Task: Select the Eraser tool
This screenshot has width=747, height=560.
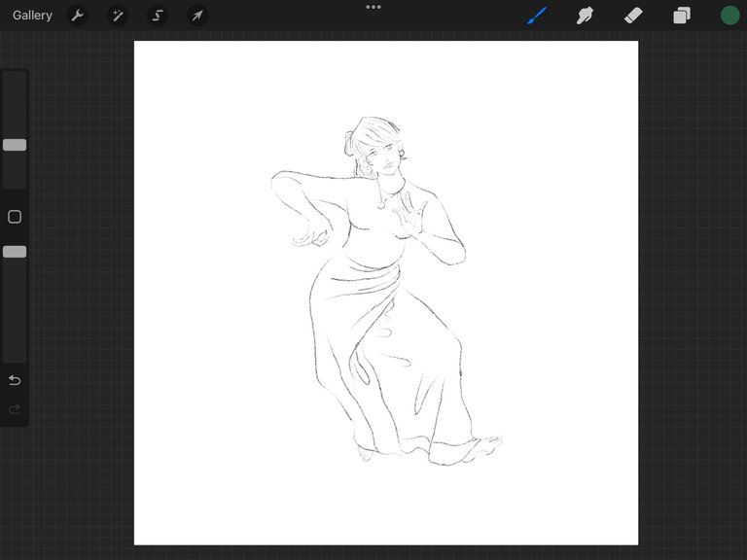Action: point(633,16)
